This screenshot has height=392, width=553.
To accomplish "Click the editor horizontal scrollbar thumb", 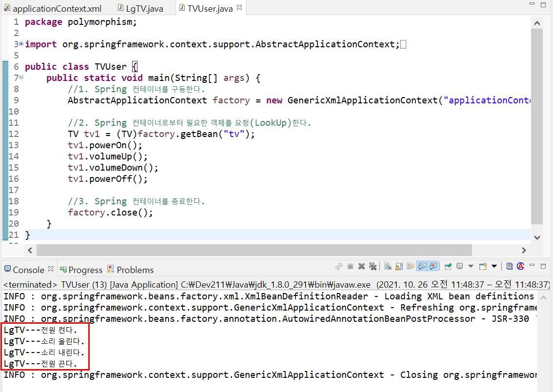I will tap(254, 250).
